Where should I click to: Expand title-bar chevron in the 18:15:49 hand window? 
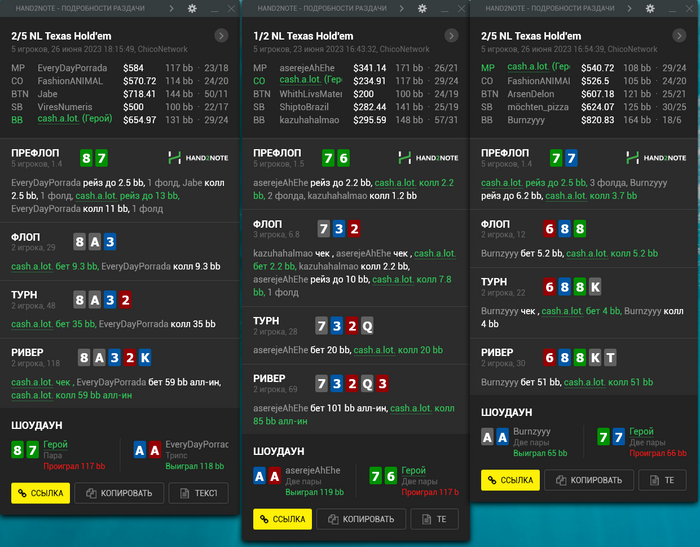click(171, 8)
